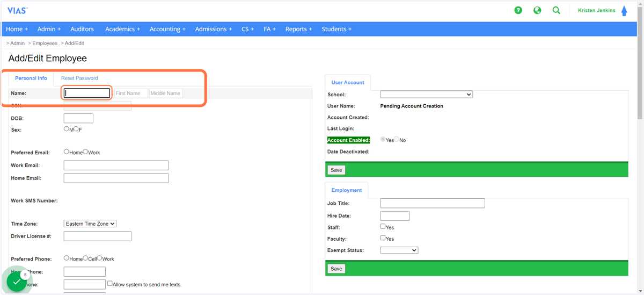Screen dimensions: 644x295
Task: Expand the Admissions menu
Action: 214,29
